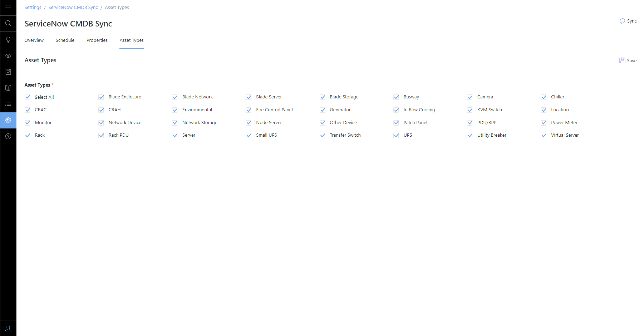The height and width of the screenshot is (336, 644).
Task: Uncheck the Patch Panel checkbox
Action: [x=396, y=123]
